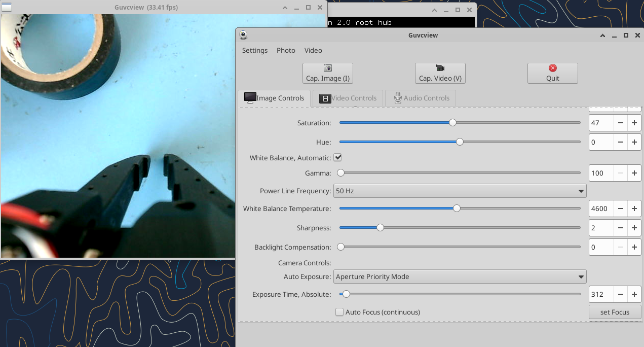Click the set Focus button
Viewport: 644px width, 347px height.
click(x=615, y=312)
